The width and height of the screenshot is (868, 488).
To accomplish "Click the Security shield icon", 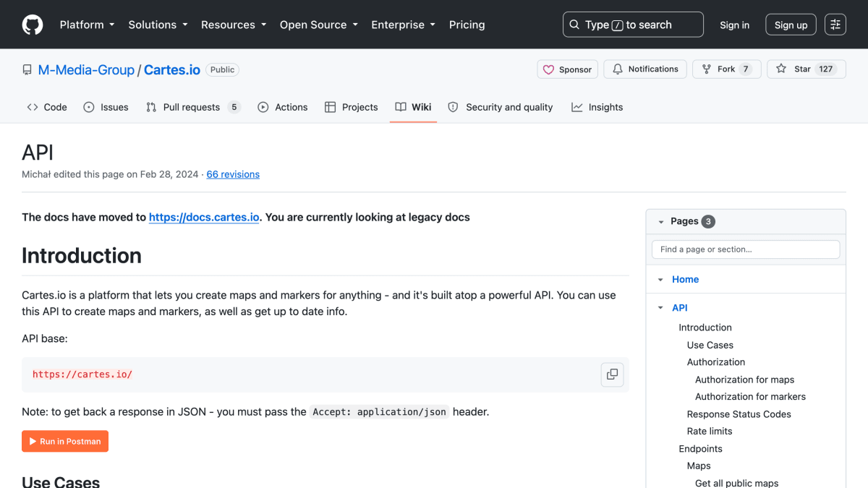I will point(453,107).
